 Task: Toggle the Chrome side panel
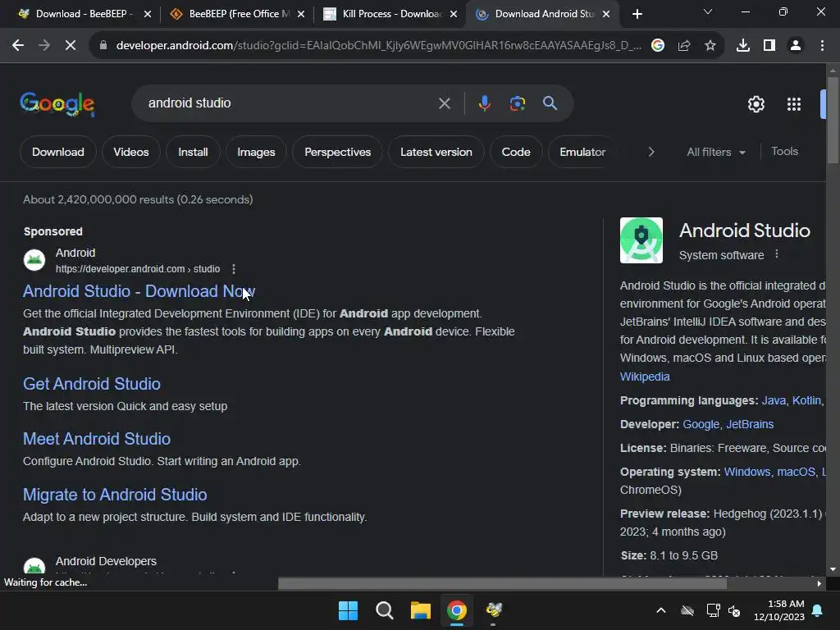769,46
